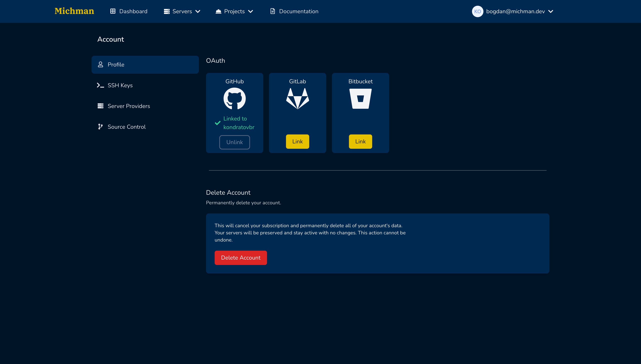Link the GitLab account

[x=297, y=141]
